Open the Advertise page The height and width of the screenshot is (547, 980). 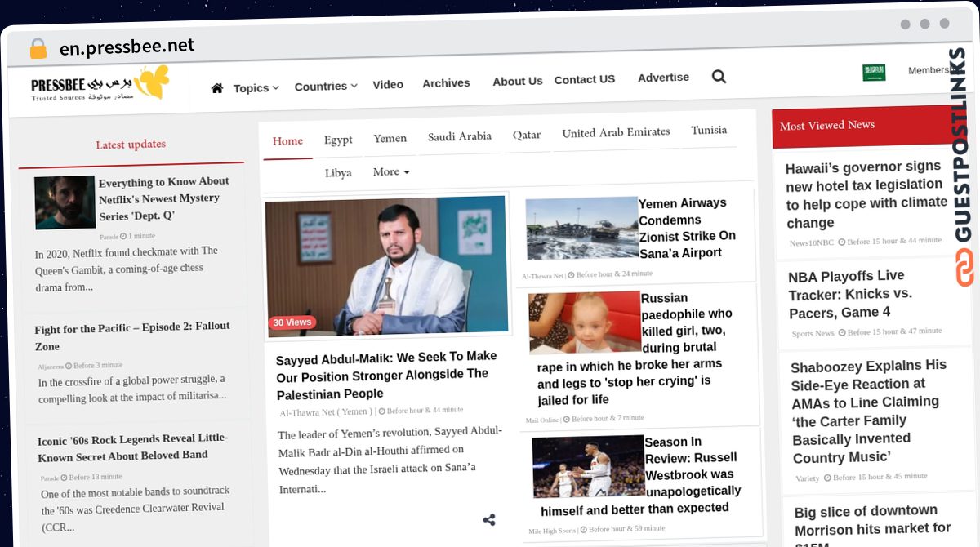click(x=663, y=77)
